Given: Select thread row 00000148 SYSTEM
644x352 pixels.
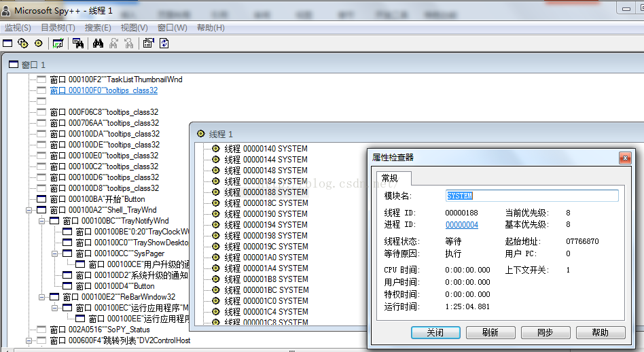Looking at the screenshot, I should click(x=266, y=170).
